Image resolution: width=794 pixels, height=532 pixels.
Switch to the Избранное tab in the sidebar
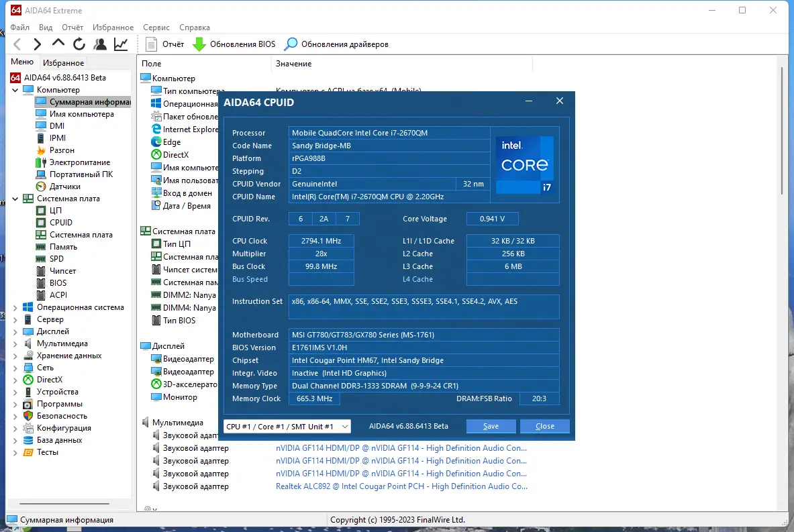click(63, 63)
